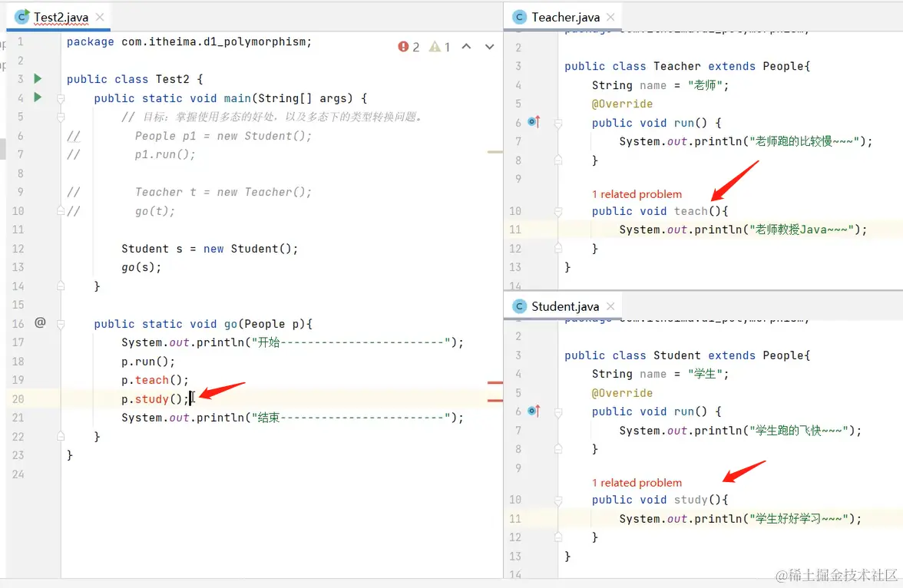
Task: Open "1 related problem" above study()
Action: 637,483
